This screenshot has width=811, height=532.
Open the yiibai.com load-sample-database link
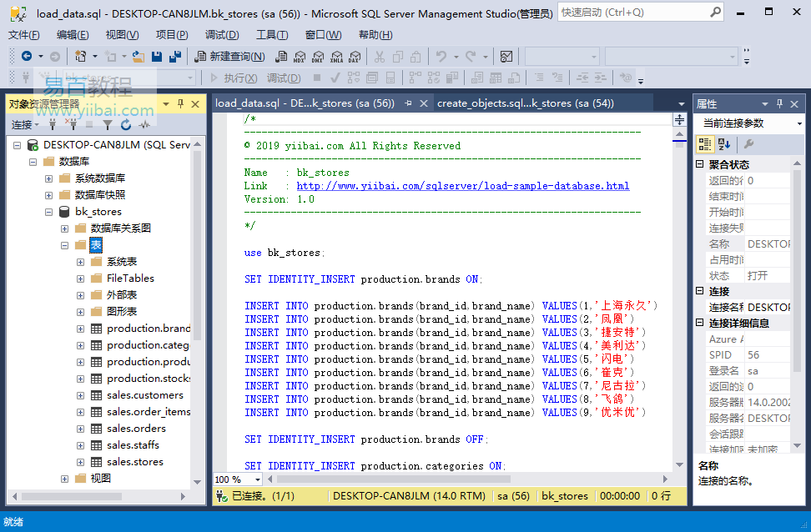pyautogui.click(x=462, y=186)
